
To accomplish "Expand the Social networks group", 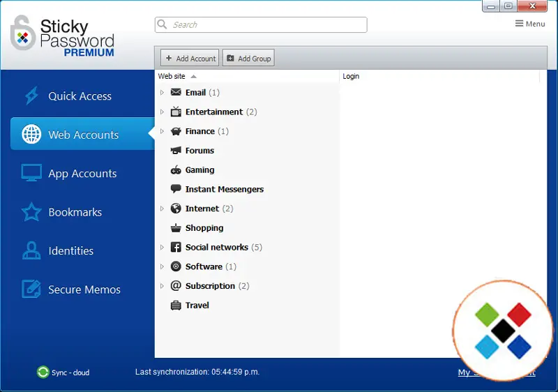I will (162, 247).
